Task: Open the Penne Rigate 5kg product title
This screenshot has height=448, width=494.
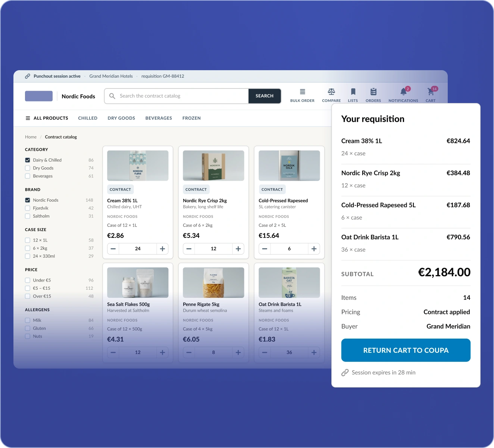Action: tap(201, 304)
